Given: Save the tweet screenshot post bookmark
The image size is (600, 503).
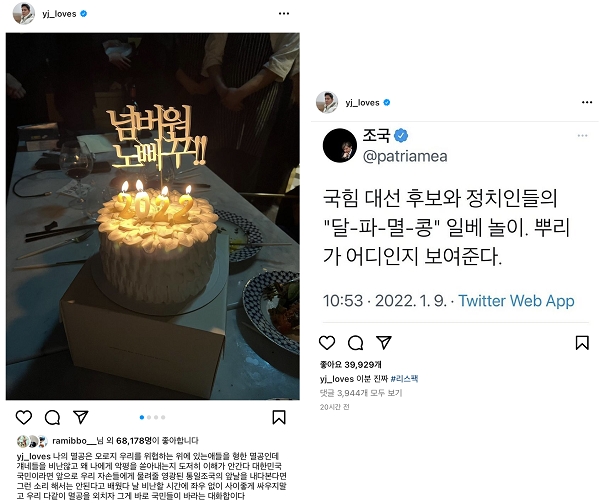Looking at the screenshot, I should click(x=582, y=342).
